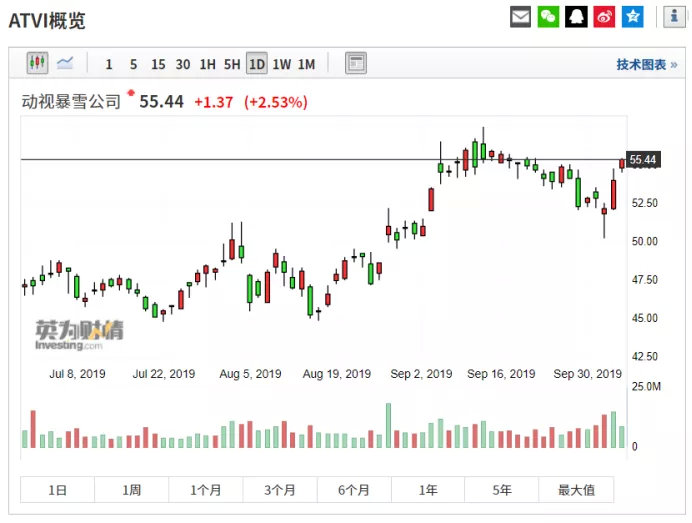Click the QQ notification bell share icon
This screenshot has height=523, width=692.
click(576, 17)
